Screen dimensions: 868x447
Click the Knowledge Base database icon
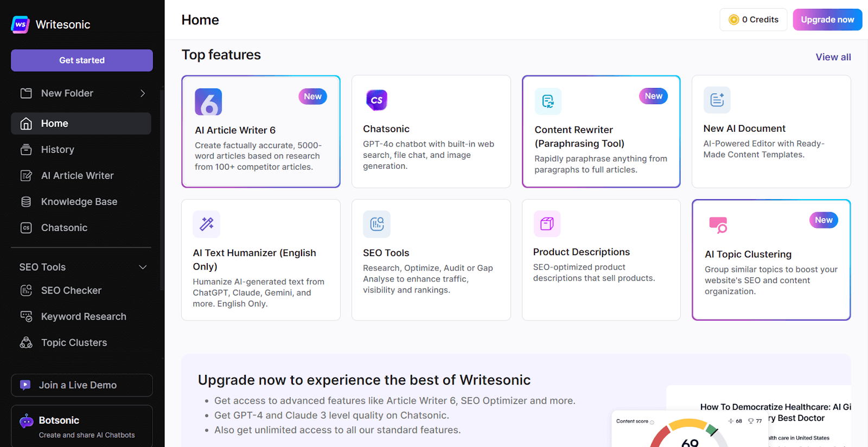26,202
